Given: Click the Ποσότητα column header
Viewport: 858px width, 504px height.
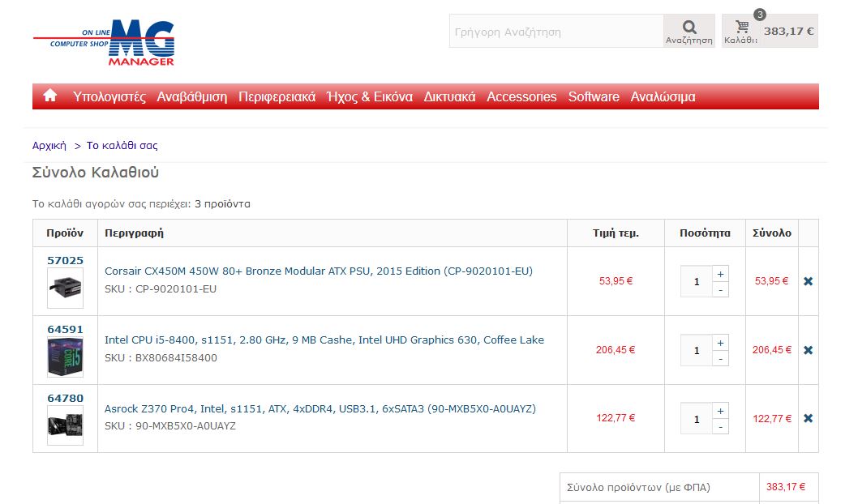Looking at the screenshot, I should pyautogui.click(x=705, y=233).
